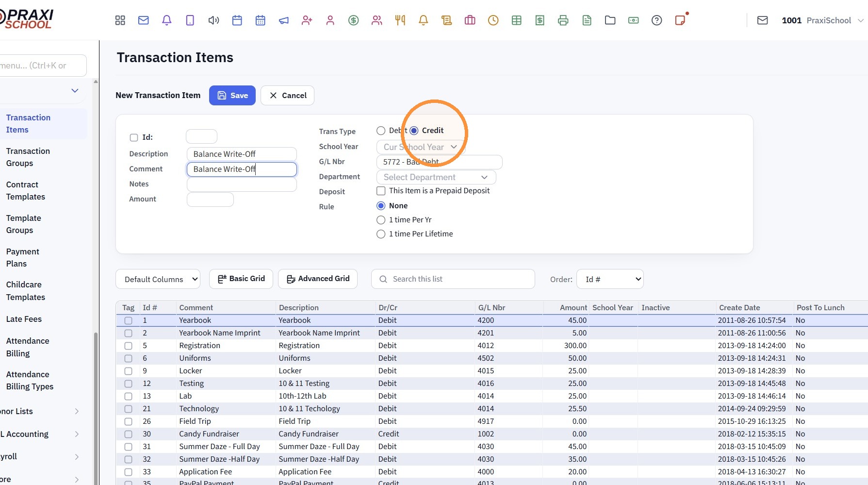Click the add-user plus icon
The height and width of the screenshot is (485, 868).
307,20
